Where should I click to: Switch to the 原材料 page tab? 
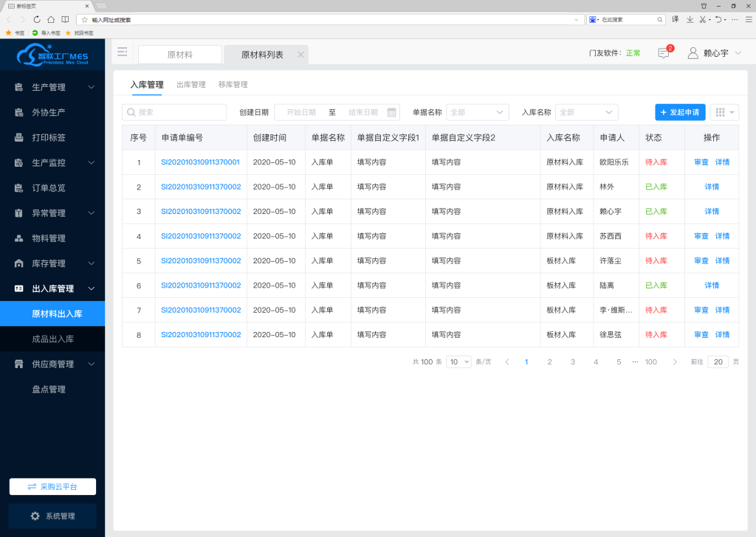tap(180, 55)
